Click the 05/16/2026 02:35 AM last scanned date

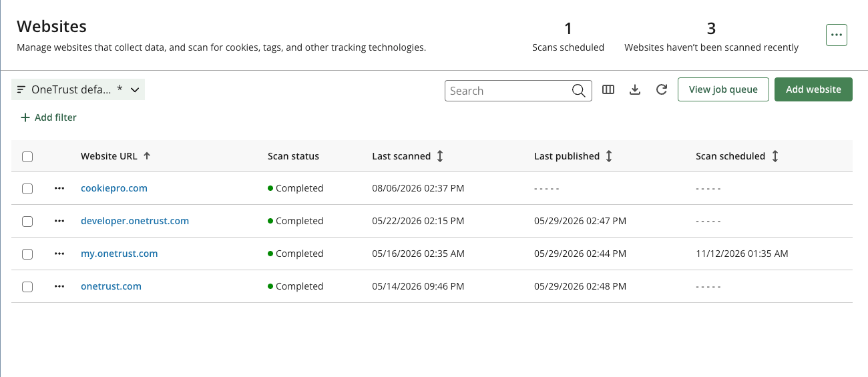pyautogui.click(x=418, y=254)
